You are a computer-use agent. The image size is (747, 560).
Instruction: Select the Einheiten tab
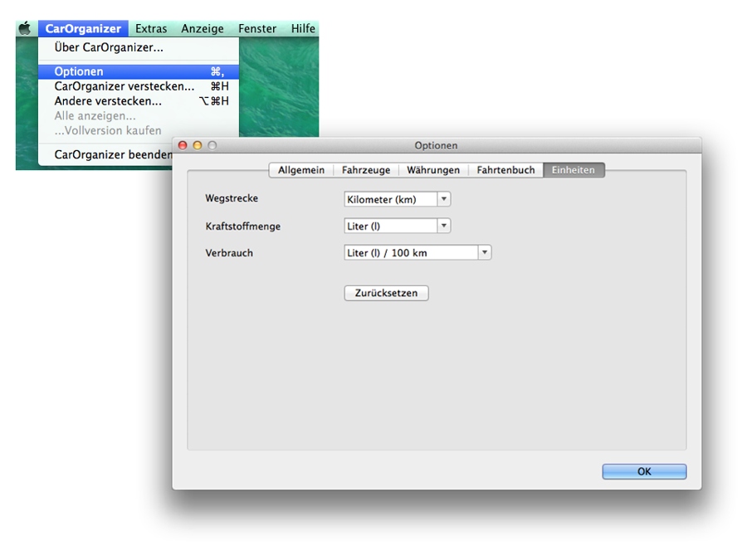click(574, 170)
